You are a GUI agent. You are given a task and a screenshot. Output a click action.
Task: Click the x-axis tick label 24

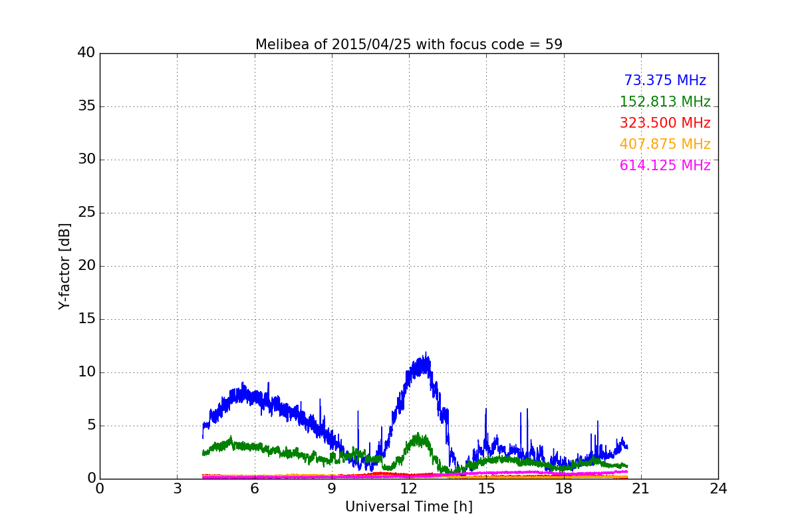point(718,488)
